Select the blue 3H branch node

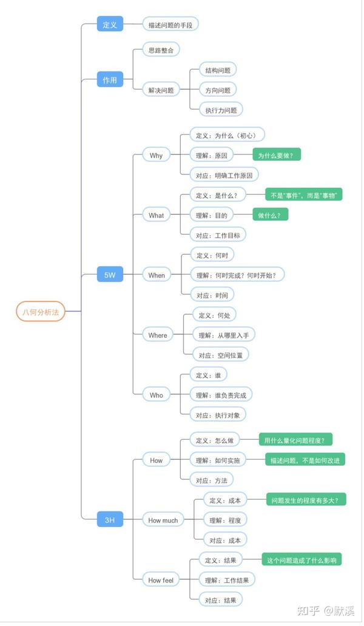[110, 520]
